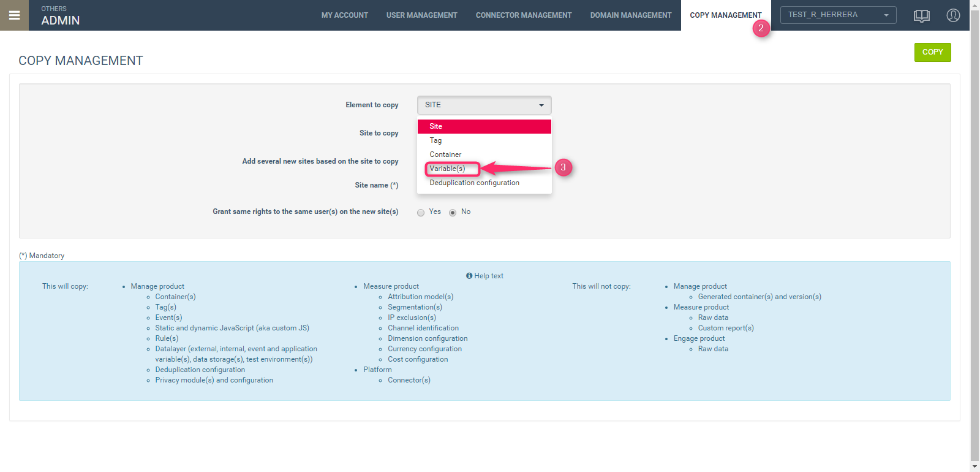
Task: Click the user profile icon
Action: tap(953, 15)
